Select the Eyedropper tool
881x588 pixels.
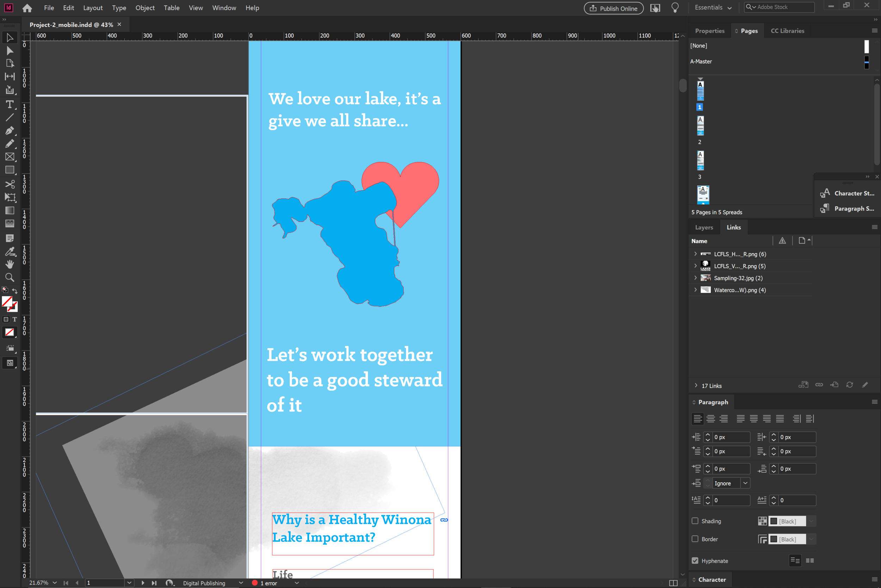[x=10, y=251]
